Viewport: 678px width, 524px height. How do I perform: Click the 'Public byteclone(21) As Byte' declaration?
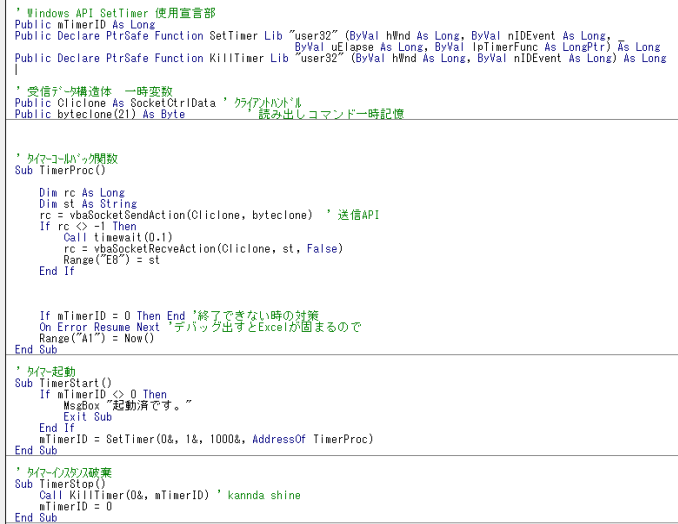click(100, 115)
